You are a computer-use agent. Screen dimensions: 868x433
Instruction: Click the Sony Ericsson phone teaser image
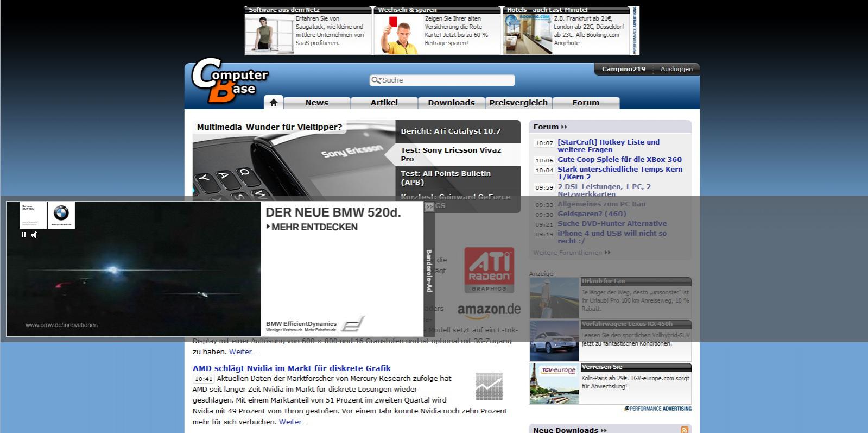[x=294, y=166]
